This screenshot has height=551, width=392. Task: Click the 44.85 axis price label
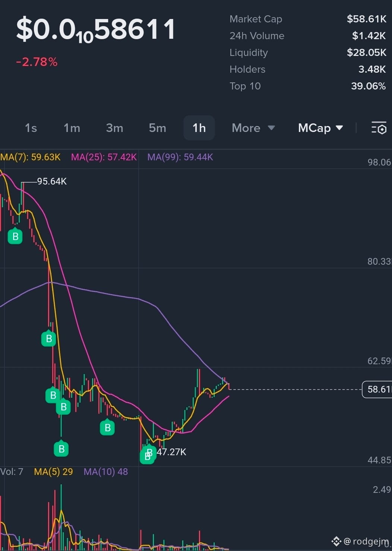(379, 460)
